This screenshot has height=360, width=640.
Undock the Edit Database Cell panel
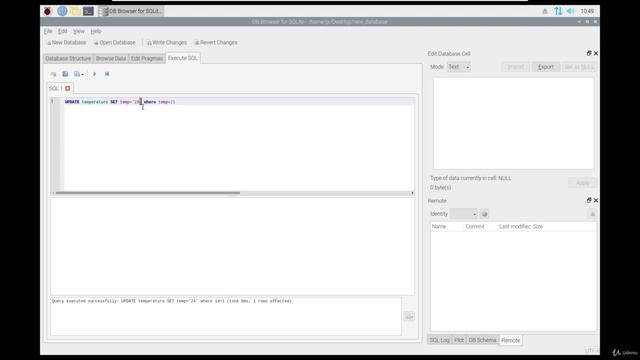tap(589, 53)
